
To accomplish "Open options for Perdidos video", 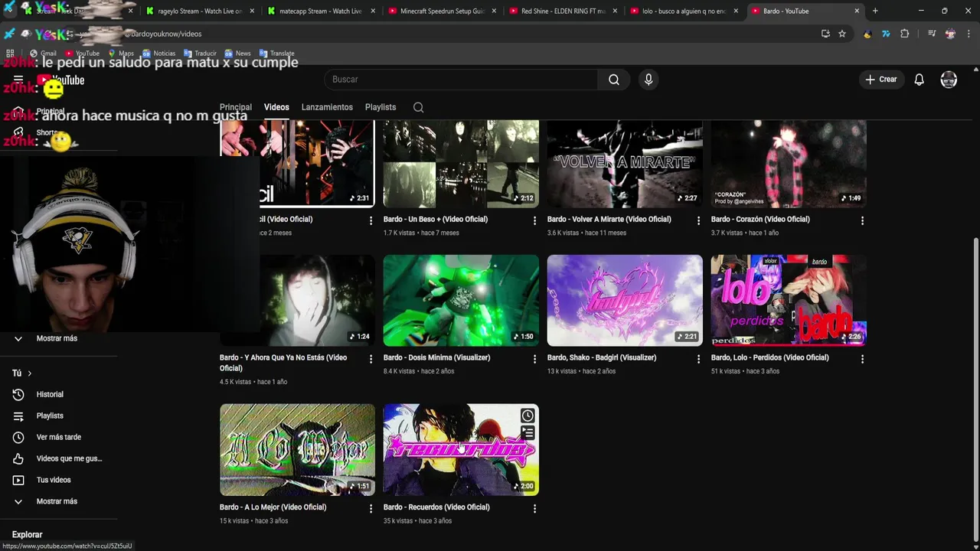I will click(x=862, y=359).
